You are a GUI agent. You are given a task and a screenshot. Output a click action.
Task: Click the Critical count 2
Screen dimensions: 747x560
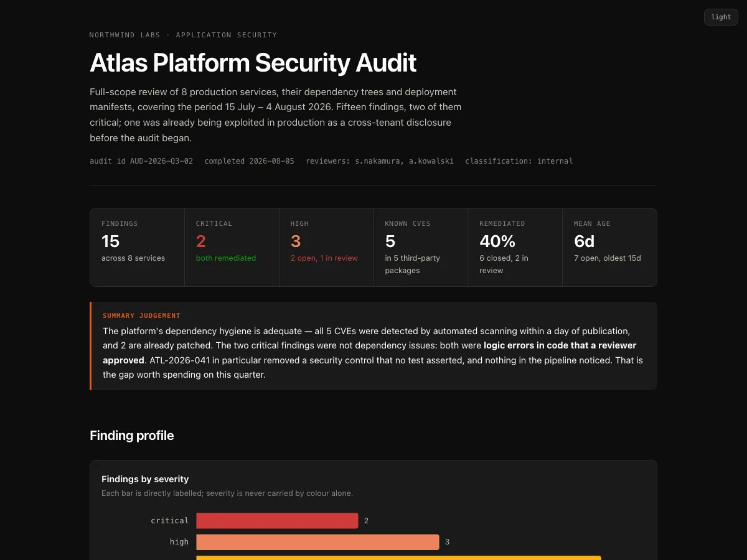click(x=200, y=241)
